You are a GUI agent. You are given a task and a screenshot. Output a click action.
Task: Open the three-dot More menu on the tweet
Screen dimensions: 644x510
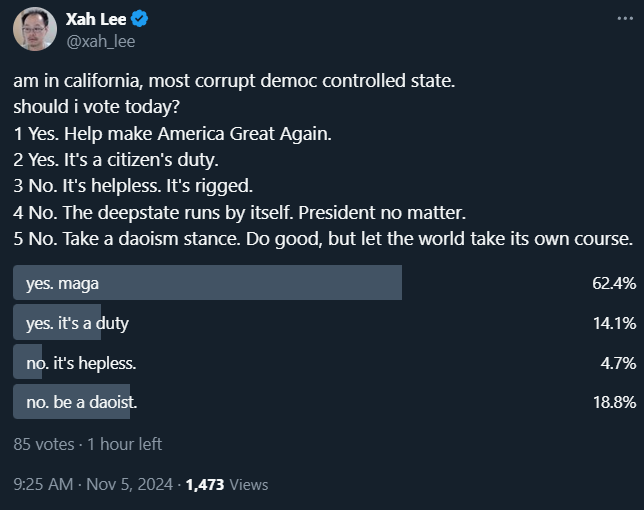625,18
